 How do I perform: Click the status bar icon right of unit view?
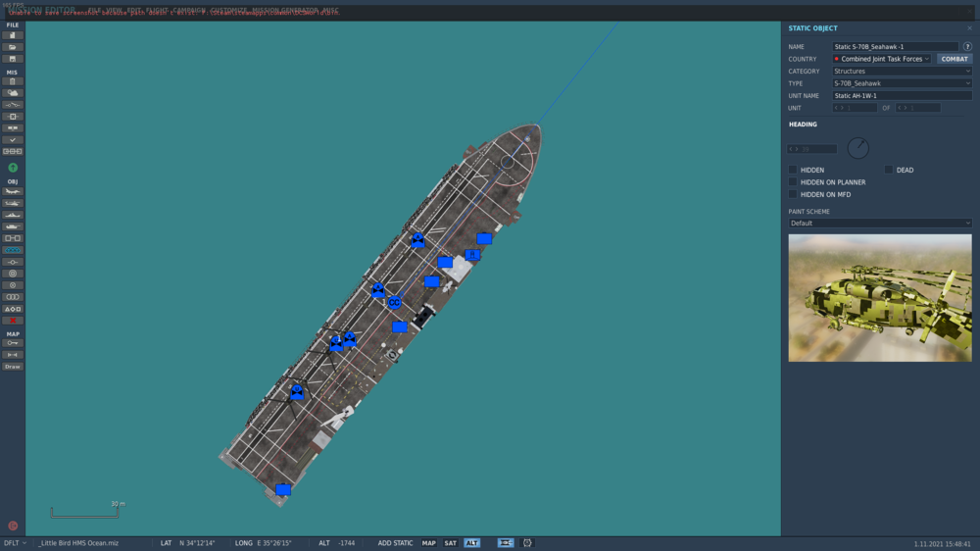527,543
